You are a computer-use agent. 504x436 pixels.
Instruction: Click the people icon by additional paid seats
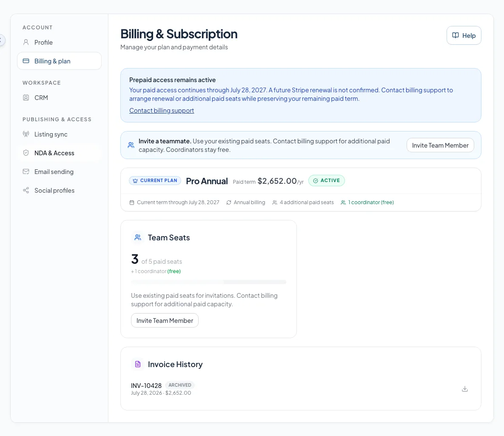275,202
